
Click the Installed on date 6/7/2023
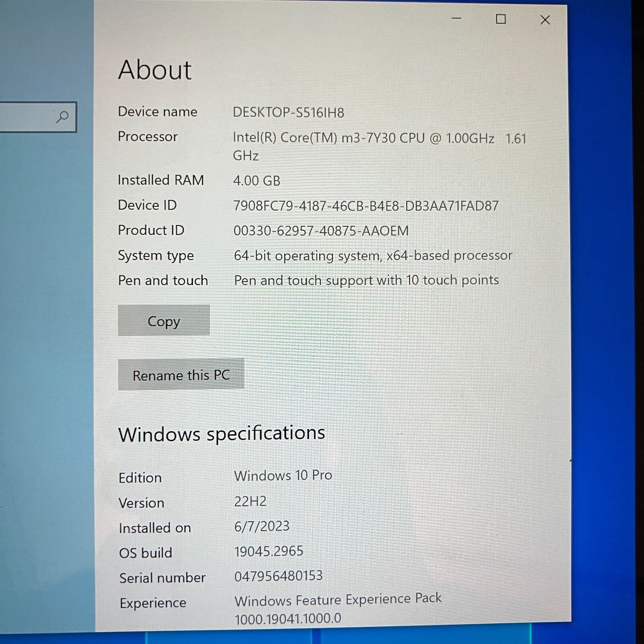click(262, 526)
